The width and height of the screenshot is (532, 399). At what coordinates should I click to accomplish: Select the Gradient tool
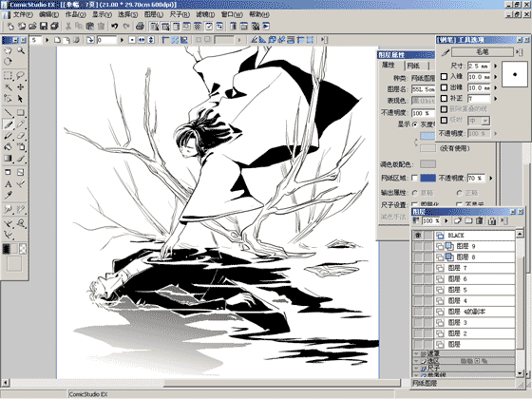(8, 159)
